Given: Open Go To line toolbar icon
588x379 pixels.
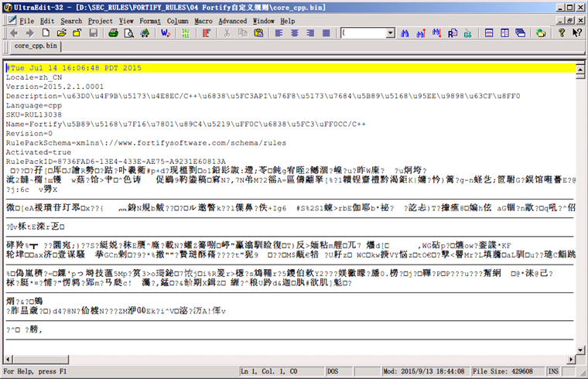Looking at the screenshot, I should click(467, 33).
